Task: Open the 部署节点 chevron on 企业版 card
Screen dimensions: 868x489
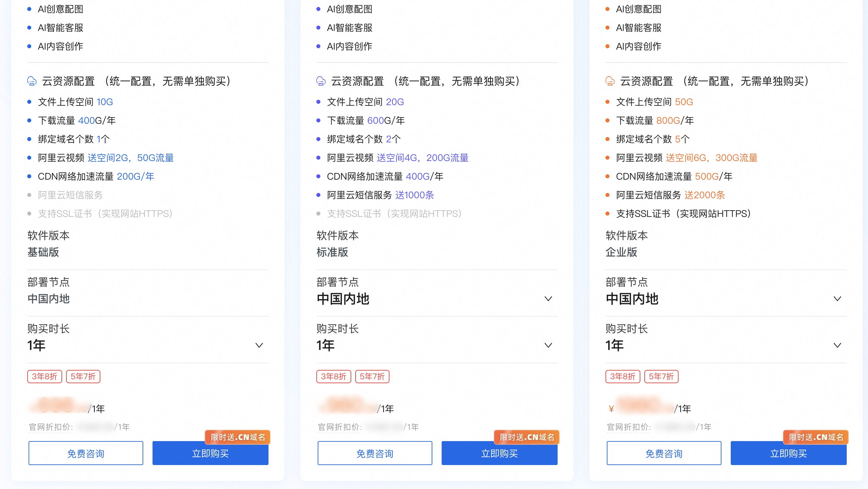Action: (837, 298)
